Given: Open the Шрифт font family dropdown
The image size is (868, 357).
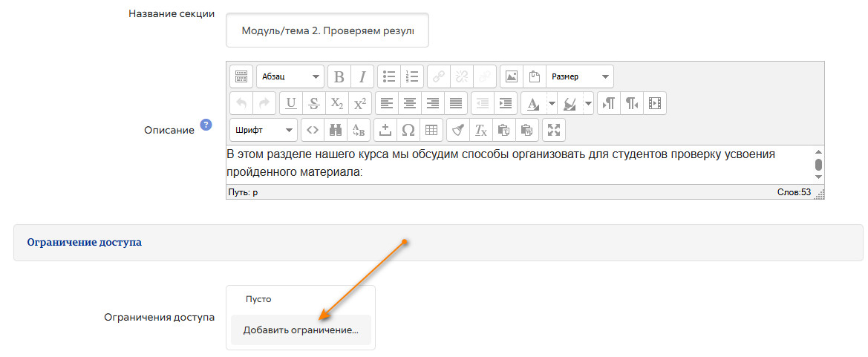Looking at the screenshot, I should 264,130.
